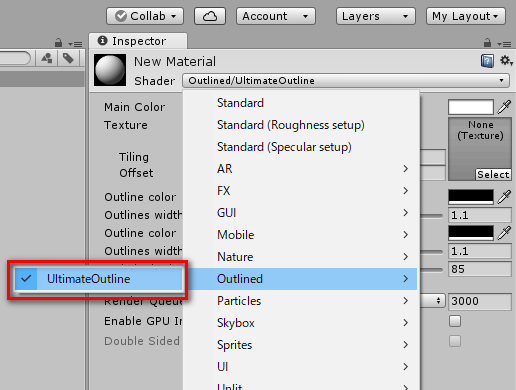Toggle the left panel lock icon

tap(58, 43)
